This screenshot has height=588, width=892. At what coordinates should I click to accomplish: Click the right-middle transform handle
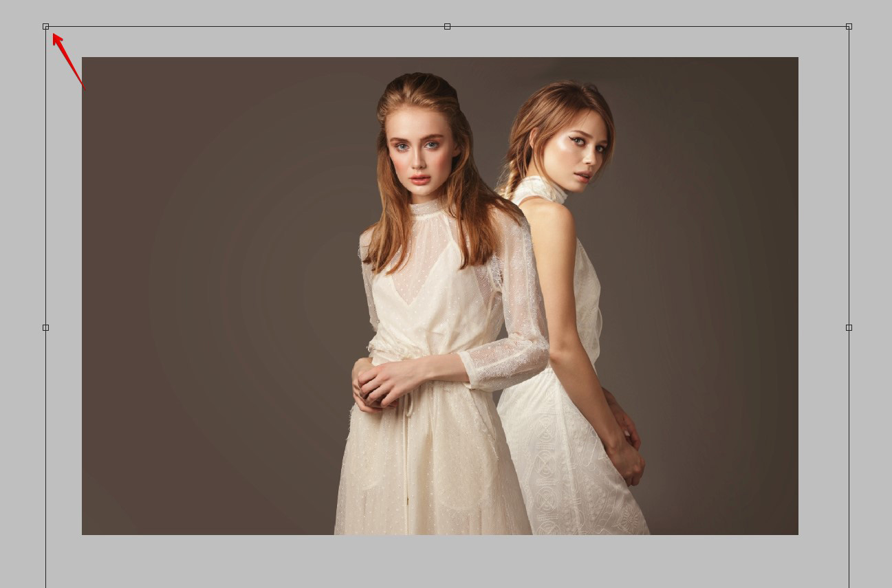pyautogui.click(x=849, y=327)
